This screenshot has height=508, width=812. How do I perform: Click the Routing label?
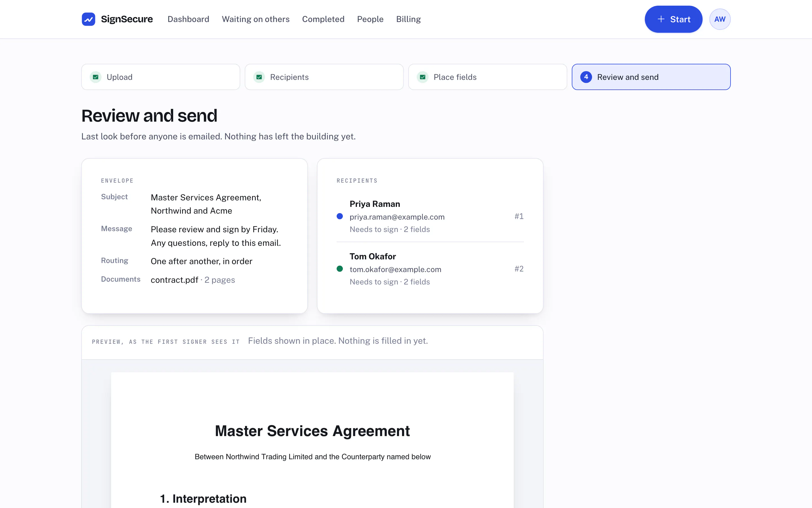coord(114,260)
